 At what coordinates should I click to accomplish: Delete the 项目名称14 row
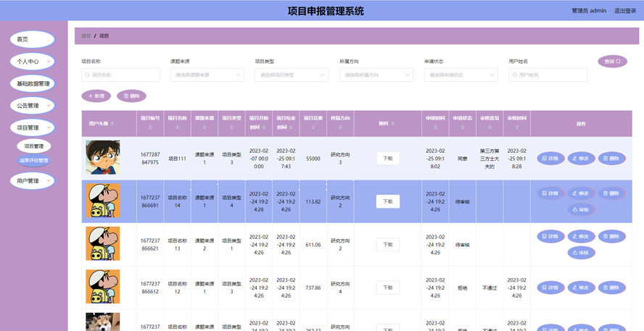tap(611, 193)
